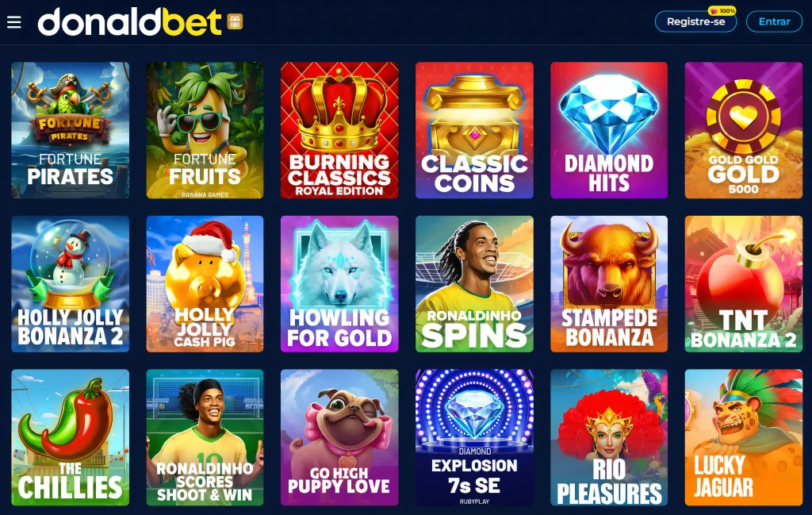
Task: Open the hamburger menu icon
Action: pyautogui.click(x=14, y=21)
